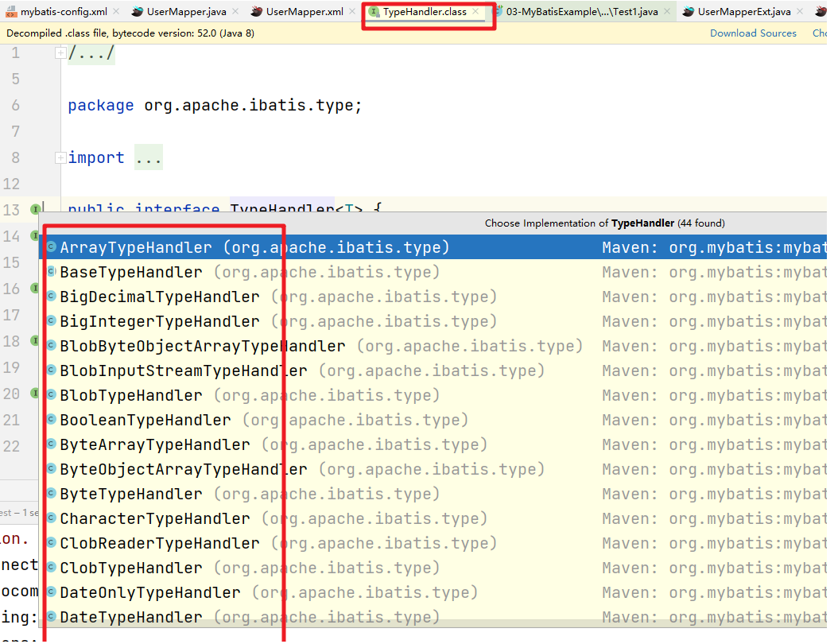838x644 pixels.
Task: Pick ByteObjectArrayTypeHandler in the popup
Action: click(433, 469)
